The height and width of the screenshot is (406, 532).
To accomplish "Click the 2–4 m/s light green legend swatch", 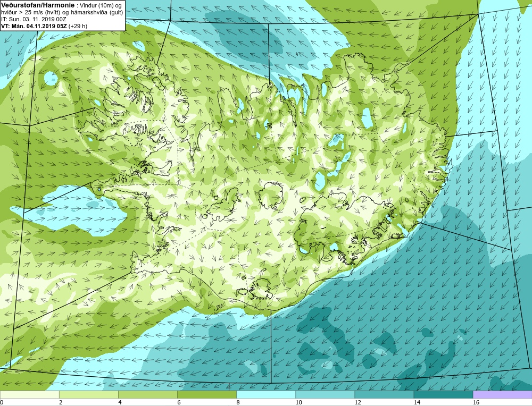I will pos(88,394).
